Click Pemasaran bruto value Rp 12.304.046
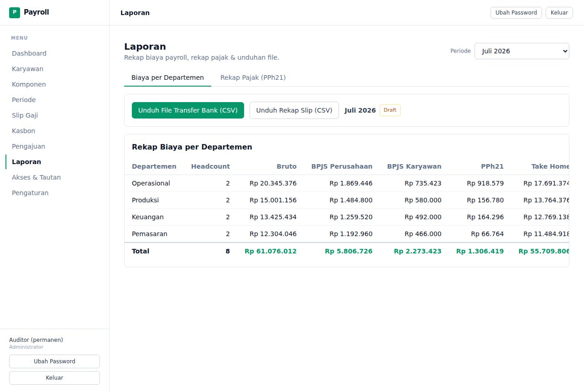584x392 pixels. coord(273,234)
